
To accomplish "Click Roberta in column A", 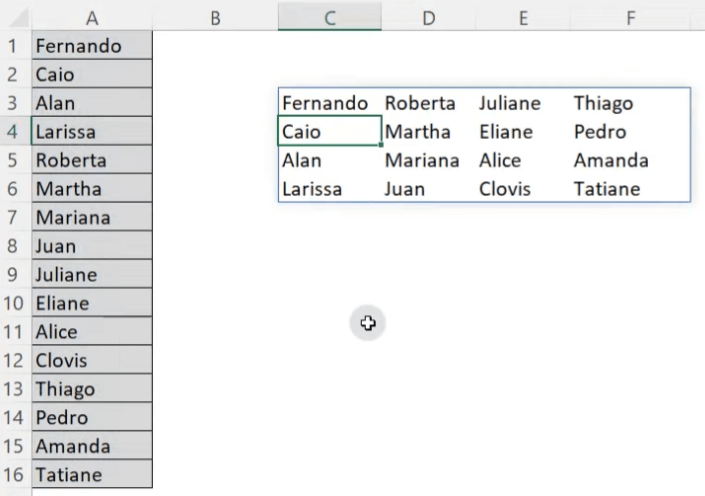I will click(92, 160).
